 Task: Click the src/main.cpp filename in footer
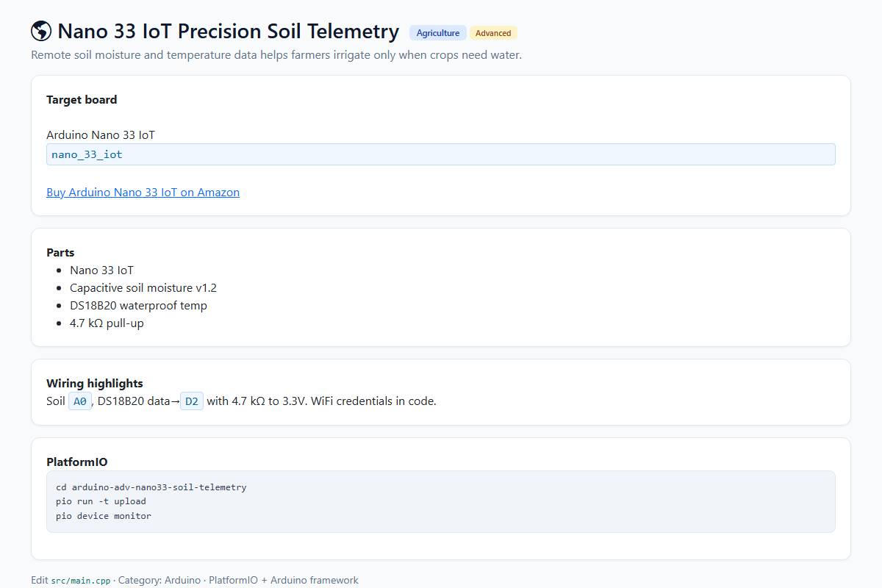(81, 581)
